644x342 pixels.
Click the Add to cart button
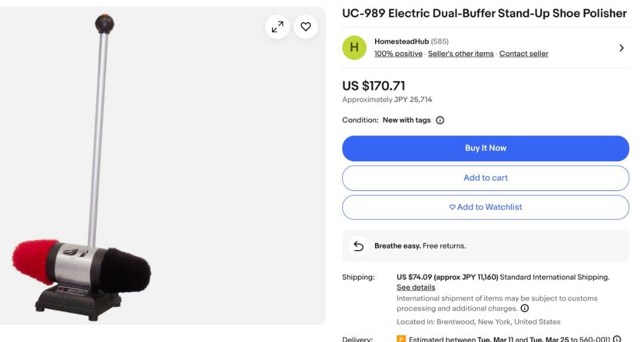coord(485,178)
